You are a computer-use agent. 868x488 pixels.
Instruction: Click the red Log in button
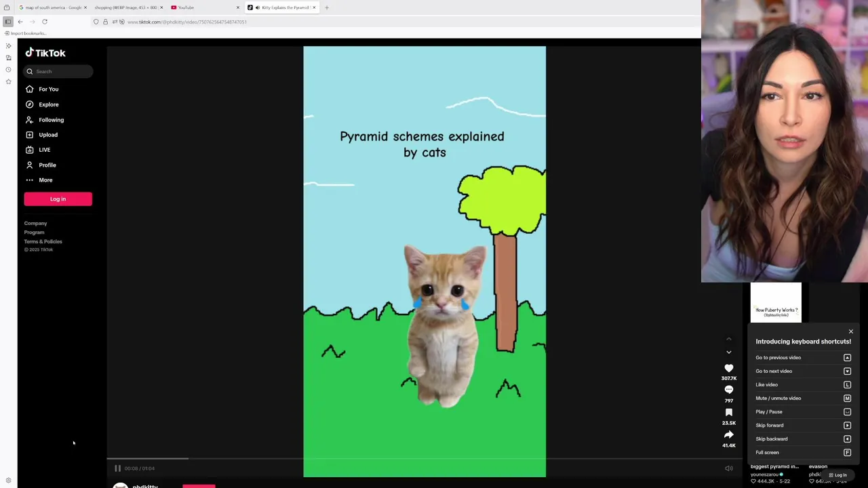click(58, 199)
